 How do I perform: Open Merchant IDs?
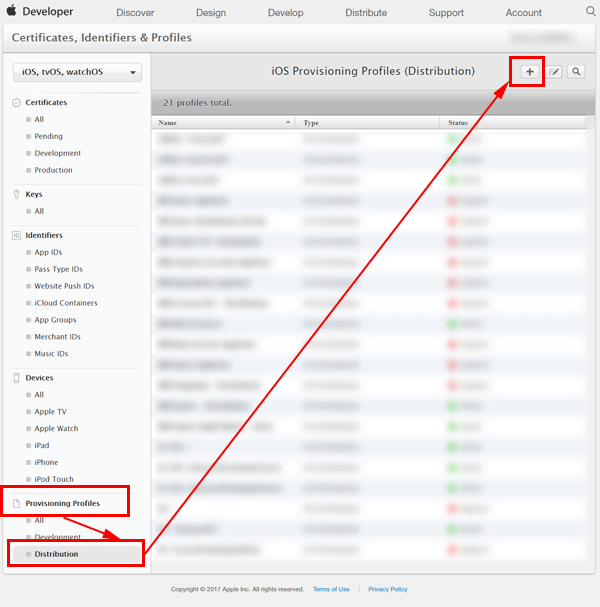(57, 337)
